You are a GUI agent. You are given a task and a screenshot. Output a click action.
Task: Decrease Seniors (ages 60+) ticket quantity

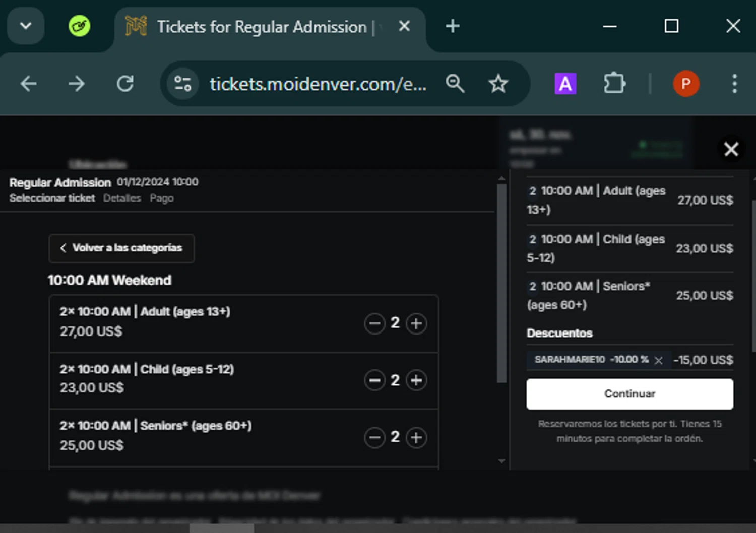(374, 437)
